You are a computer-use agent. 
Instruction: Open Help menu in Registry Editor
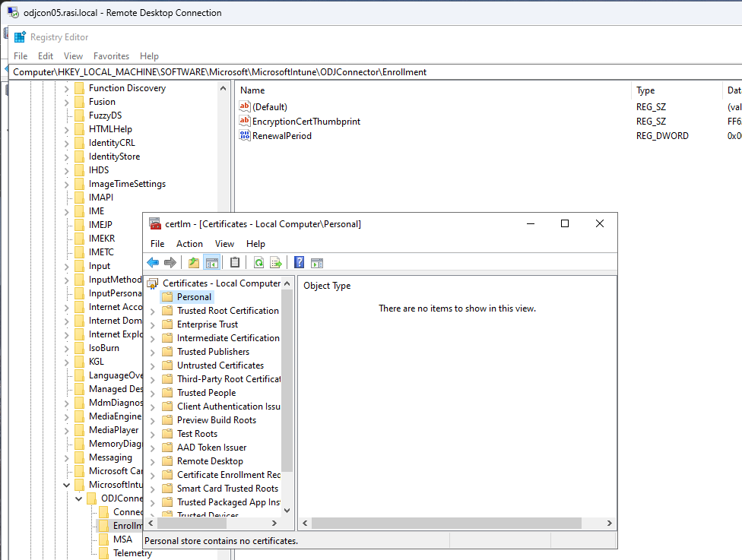tap(149, 55)
